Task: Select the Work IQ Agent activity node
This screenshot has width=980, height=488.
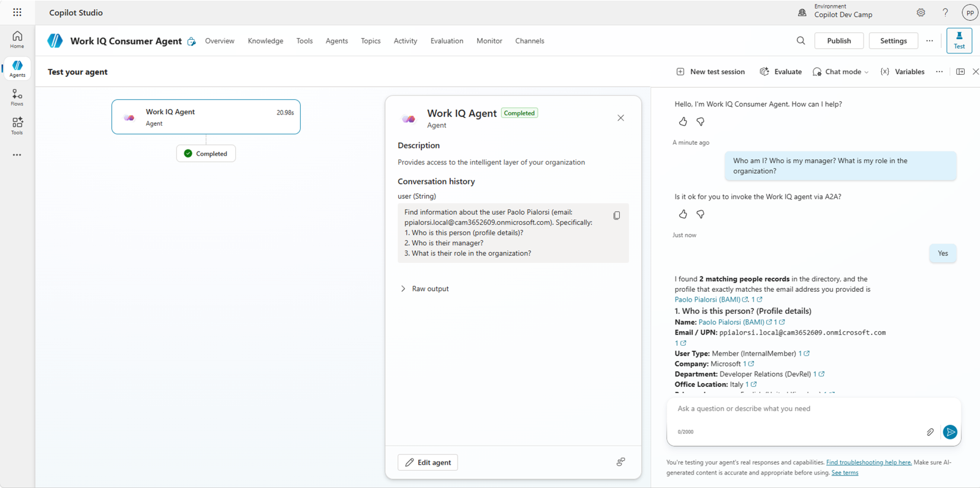Action: coord(206,117)
